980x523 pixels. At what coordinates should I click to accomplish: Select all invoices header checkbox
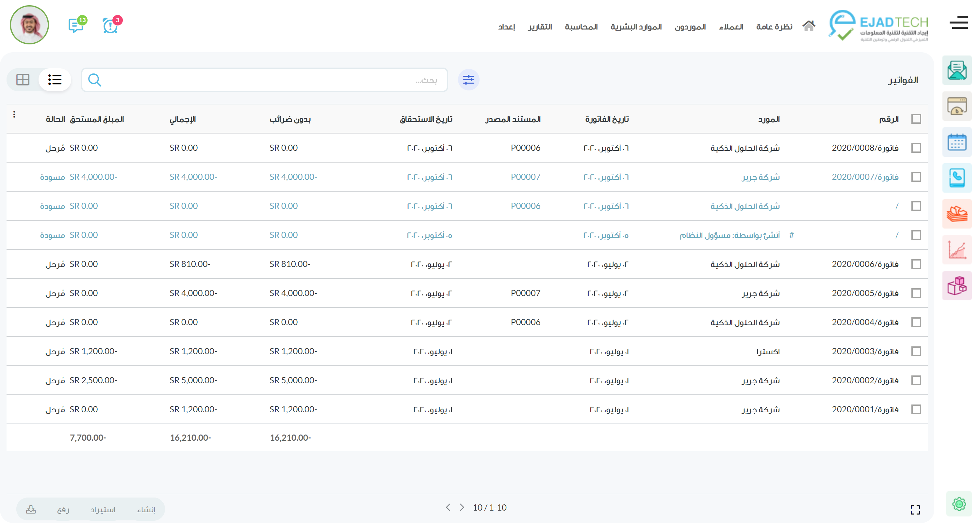click(x=916, y=119)
